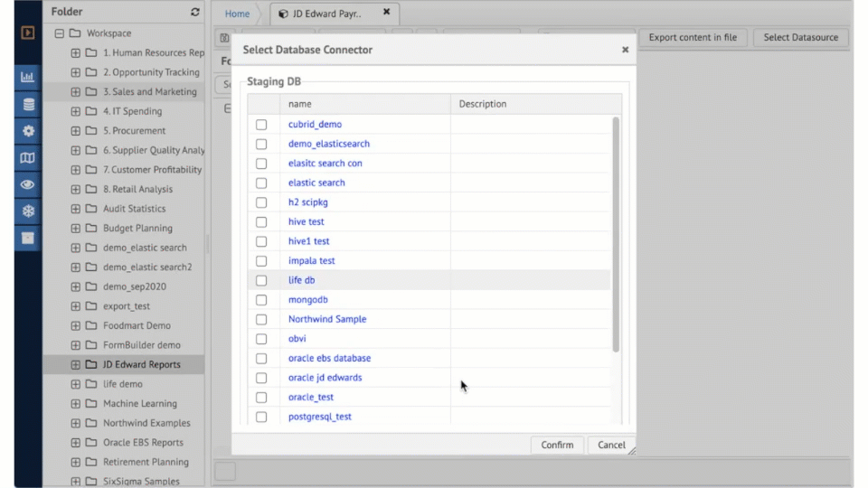The width and height of the screenshot is (868, 488).
Task: Check the demo_elasticsearch checkbox
Action: click(x=261, y=144)
